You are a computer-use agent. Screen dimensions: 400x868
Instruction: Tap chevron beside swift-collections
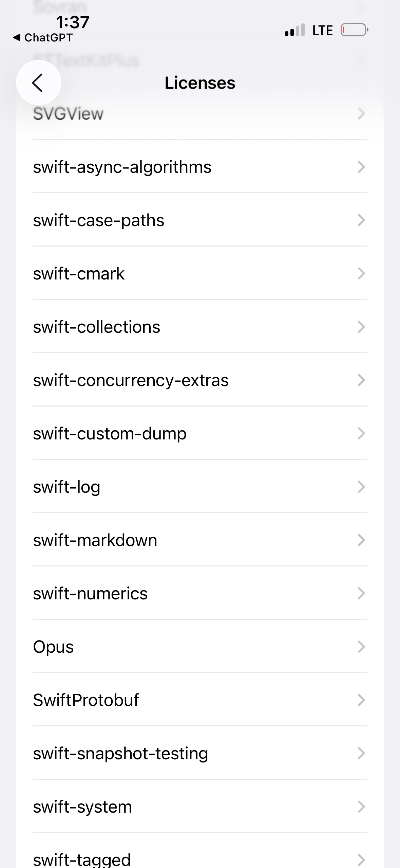pyautogui.click(x=361, y=327)
